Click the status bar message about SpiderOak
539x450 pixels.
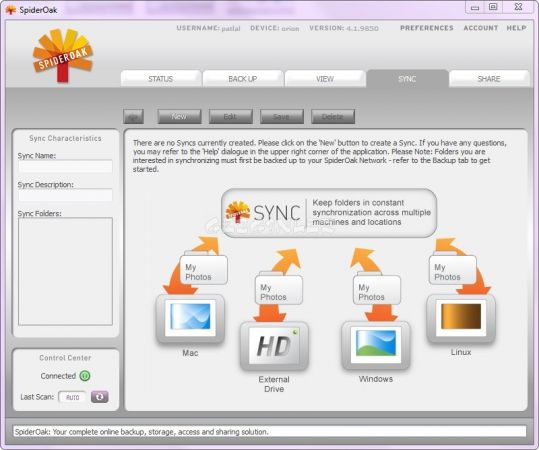click(141, 432)
